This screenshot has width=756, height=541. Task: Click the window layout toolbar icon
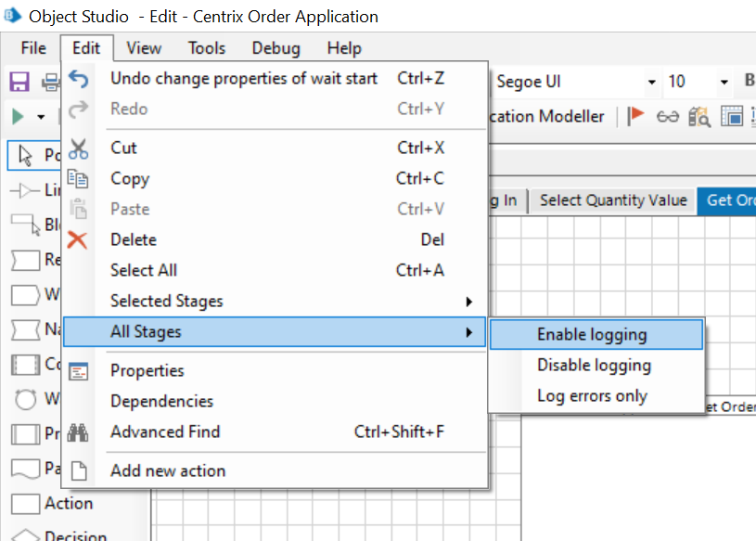click(x=732, y=116)
